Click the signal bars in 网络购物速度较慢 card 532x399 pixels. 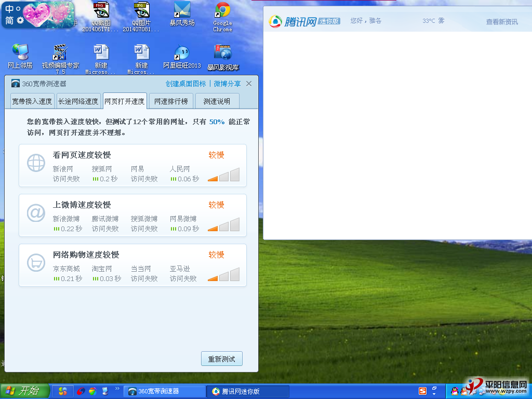tap(223, 274)
